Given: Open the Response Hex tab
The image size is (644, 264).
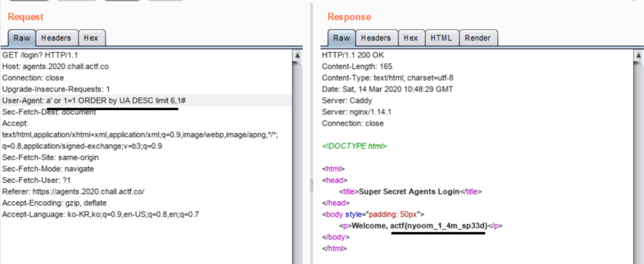Looking at the screenshot, I should click(411, 38).
